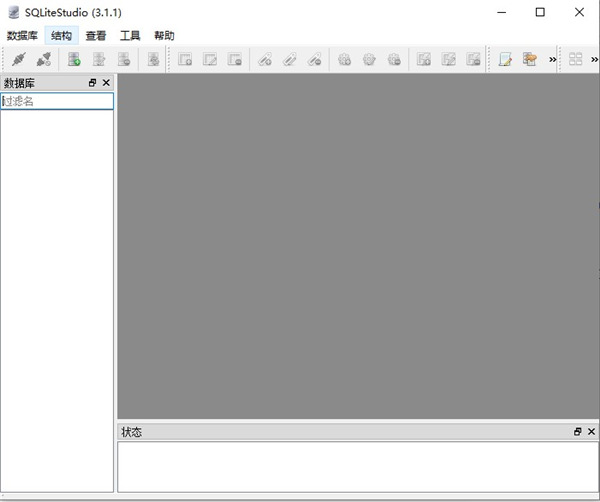Click the 过滤名 filter input field
The height and width of the screenshot is (502, 600).
(57, 101)
